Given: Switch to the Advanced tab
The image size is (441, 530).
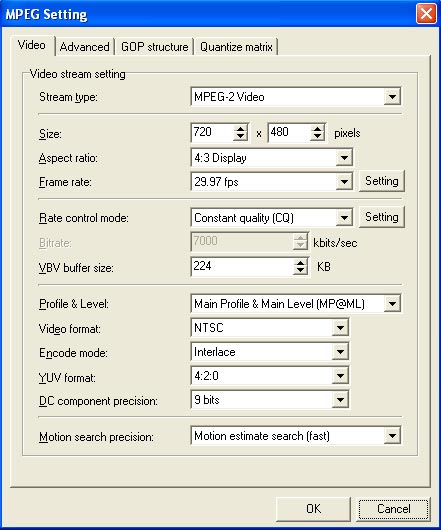Looking at the screenshot, I should click(x=84, y=47).
